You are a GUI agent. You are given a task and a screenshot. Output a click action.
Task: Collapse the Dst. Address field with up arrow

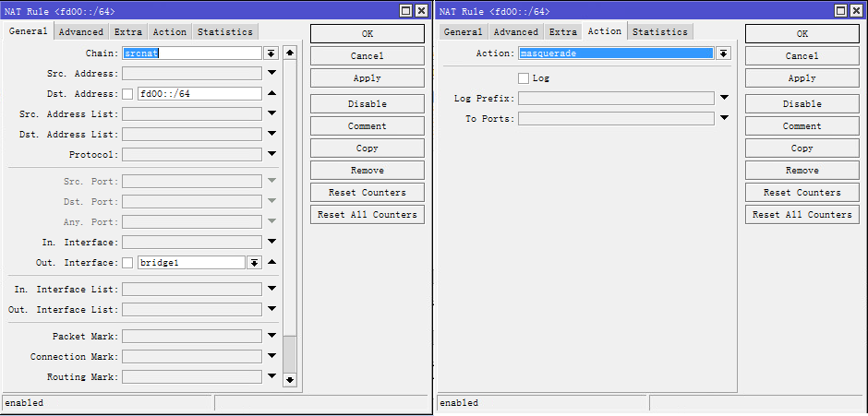point(271,94)
